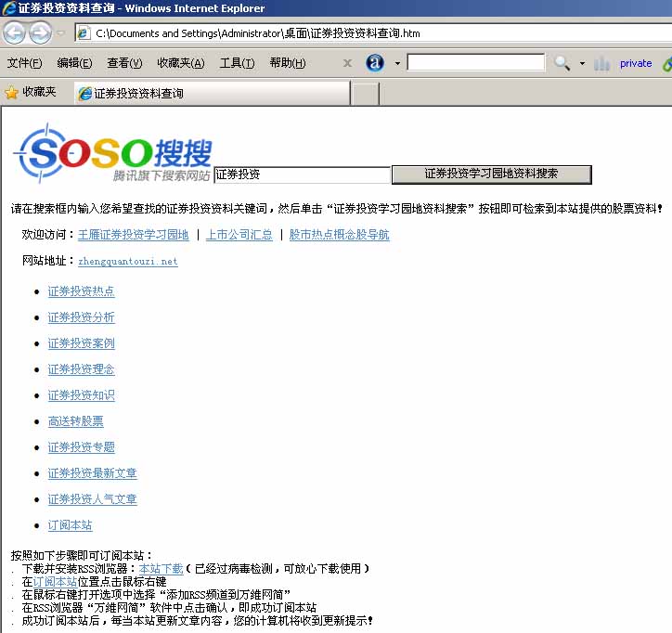The height and width of the screenshot is (633, 672).
Task: Click the SOSO search input field
Action: [302, 174]
